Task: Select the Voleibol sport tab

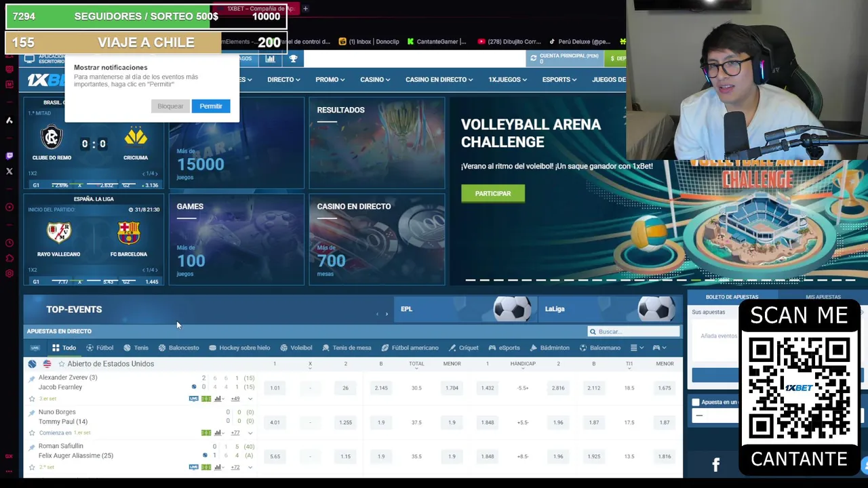Action: pyautogui.click(x=296, y=348)
